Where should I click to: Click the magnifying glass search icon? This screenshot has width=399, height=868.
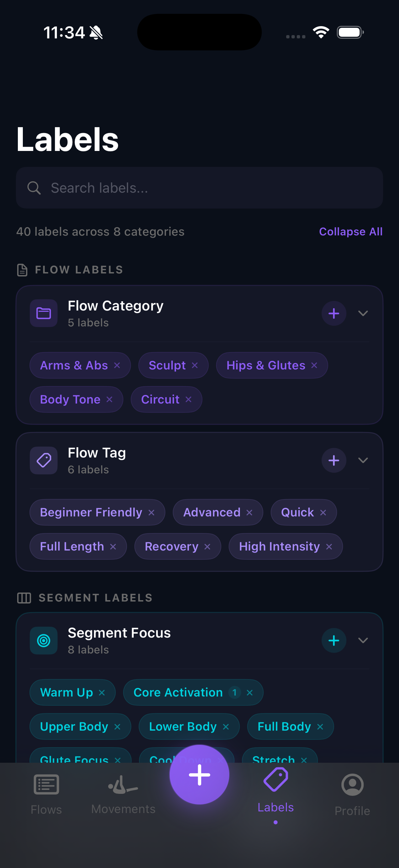point(34,188)
